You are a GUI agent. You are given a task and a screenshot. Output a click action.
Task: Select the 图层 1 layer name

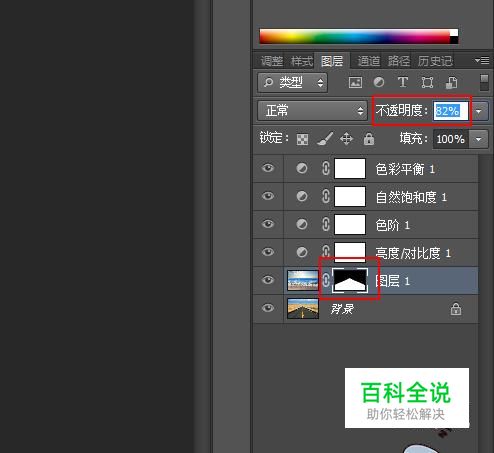click(393, 281)
